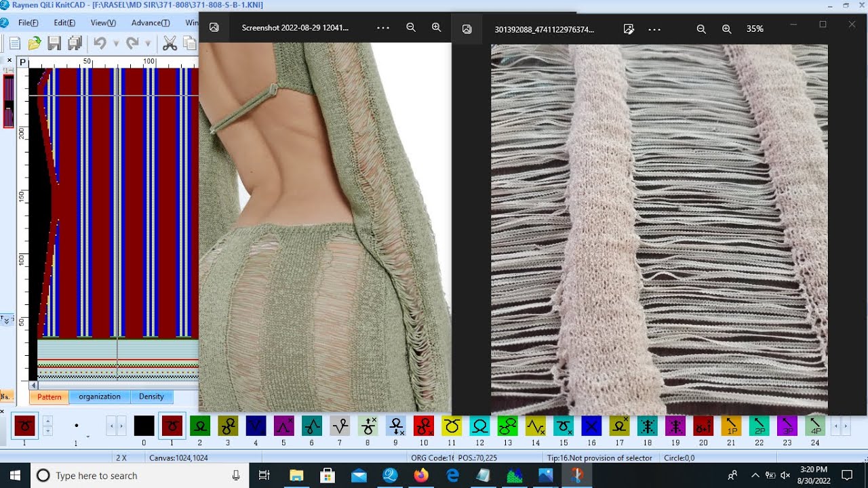Click the 35% zoom level in photo viewer
Image resolution: width=868 pixels, height=488 pixels.
(x=755, y=29)
